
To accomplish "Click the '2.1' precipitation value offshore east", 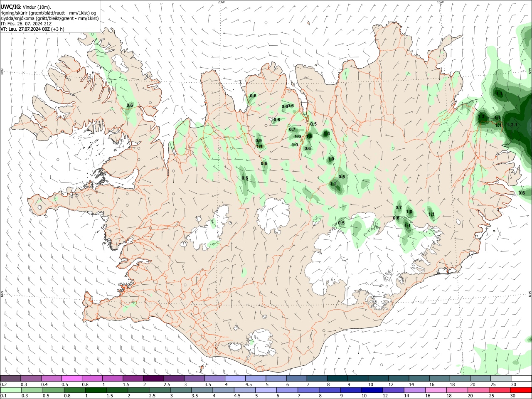I will tap(514, 125).
